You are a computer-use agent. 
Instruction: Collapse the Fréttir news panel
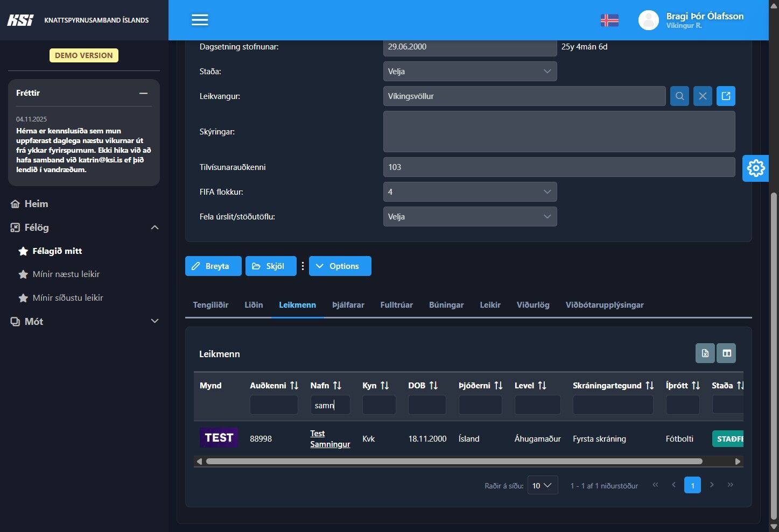143,93
